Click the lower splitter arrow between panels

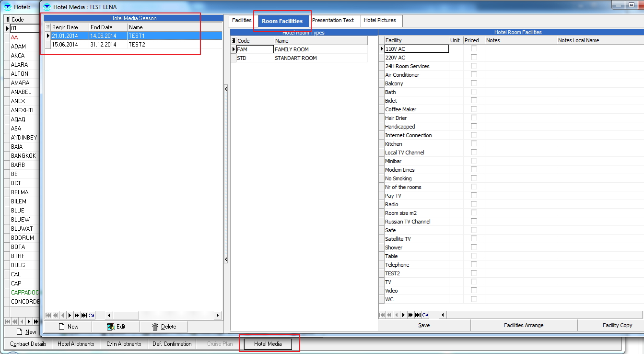tap(226, 260)
